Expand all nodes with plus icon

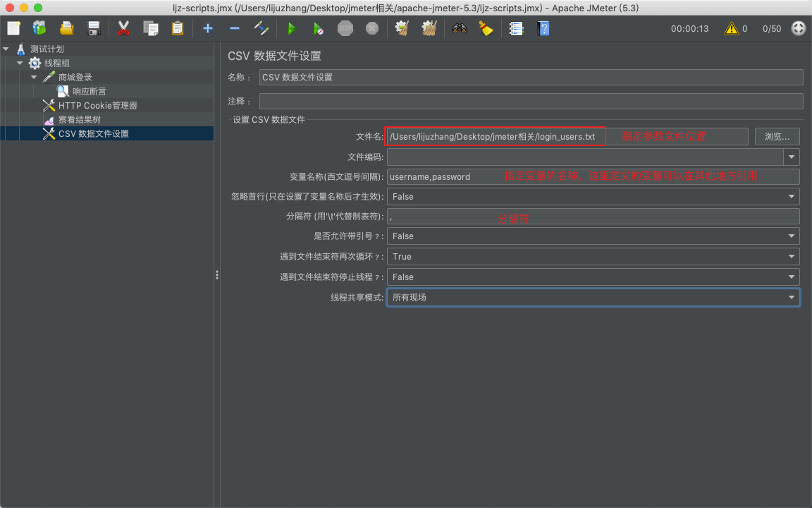click(x=208, y=28)
